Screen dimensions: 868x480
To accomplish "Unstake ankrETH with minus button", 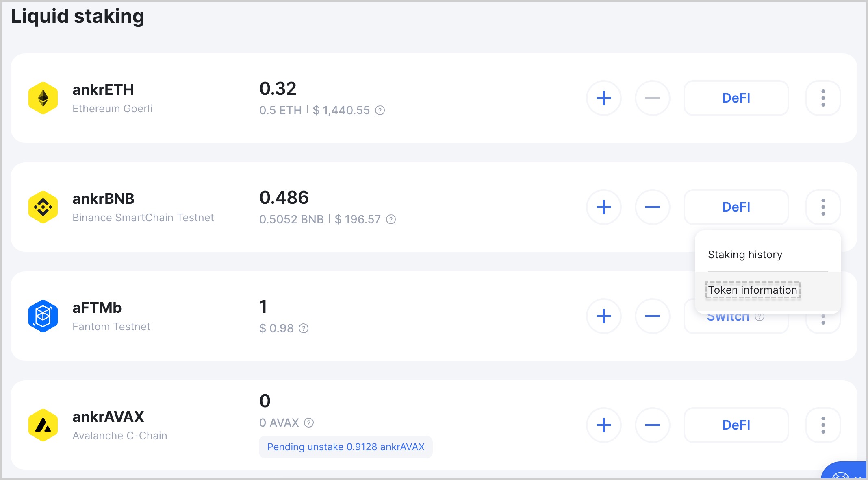I will tap(653, 98).
